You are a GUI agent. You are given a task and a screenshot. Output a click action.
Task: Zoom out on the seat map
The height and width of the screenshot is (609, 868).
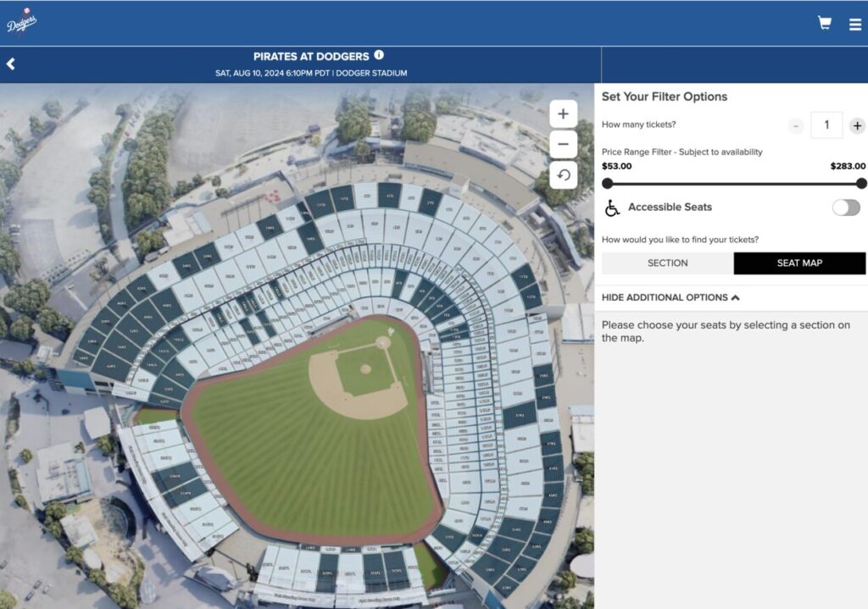pos(563,145)
